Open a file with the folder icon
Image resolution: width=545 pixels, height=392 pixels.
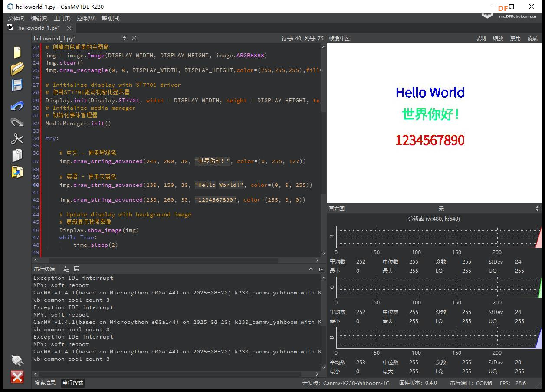pyautogui.click(x=17, y=69)
